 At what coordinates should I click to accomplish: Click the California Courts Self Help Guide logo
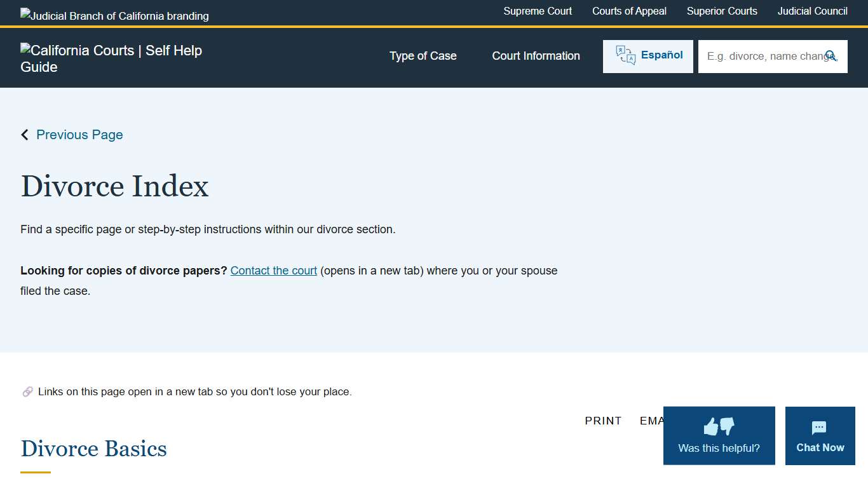point(111,58)
